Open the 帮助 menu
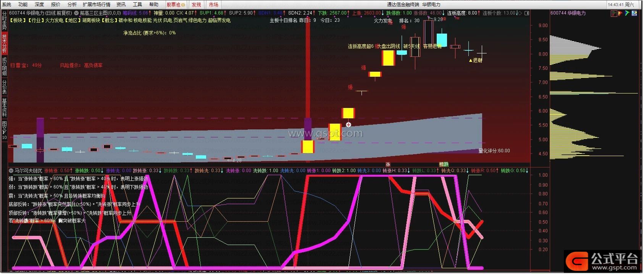The width and height of the screenshot is (644, 274). point(154,5)
